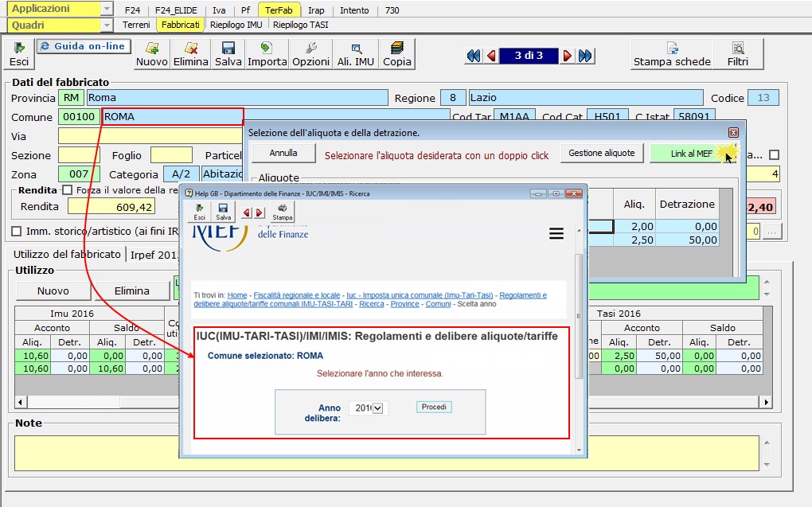This screenshot has width=812, height=507.
Task: Click the Stampa schede icon
Action: (x=672, y=54)
